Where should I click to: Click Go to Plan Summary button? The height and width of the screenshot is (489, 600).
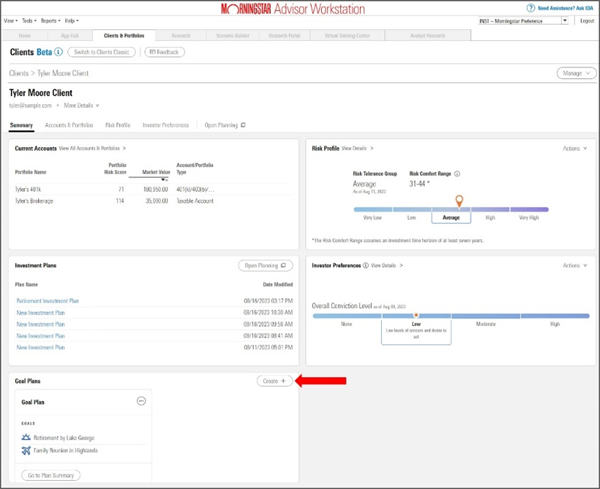click(51, 475)
